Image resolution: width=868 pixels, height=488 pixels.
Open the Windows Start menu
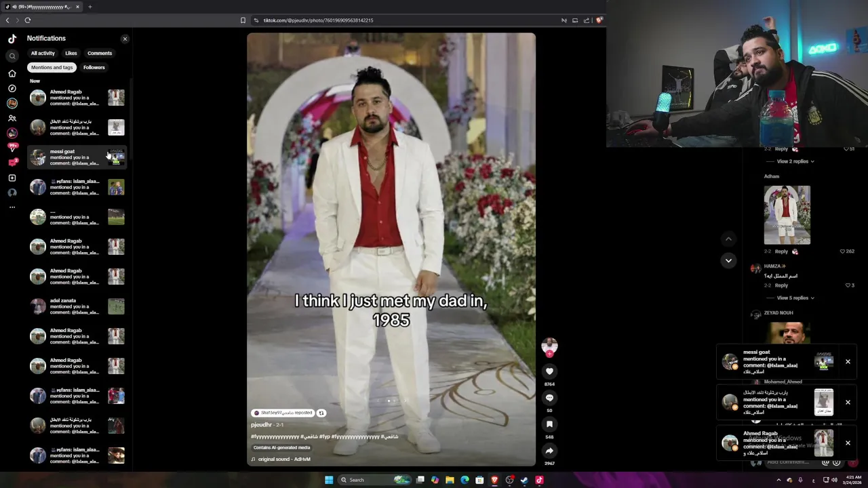click(x=329, y=480)
